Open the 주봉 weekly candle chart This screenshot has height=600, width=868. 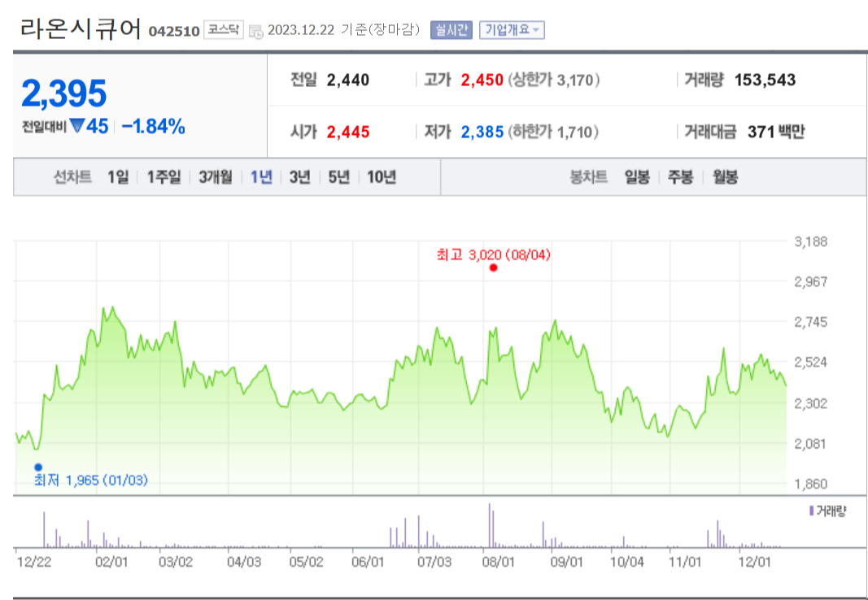tap(680, 177)
